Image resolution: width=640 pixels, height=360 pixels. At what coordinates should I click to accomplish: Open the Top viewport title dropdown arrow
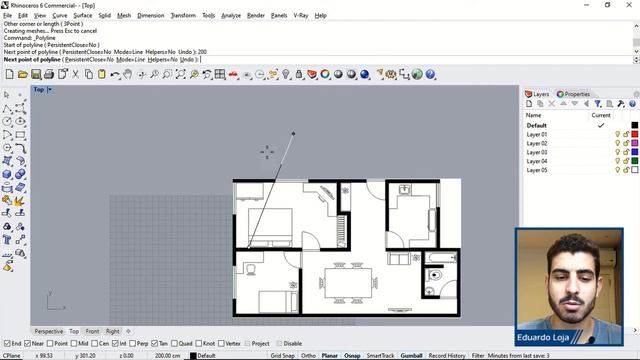click(x=49, y=89)
